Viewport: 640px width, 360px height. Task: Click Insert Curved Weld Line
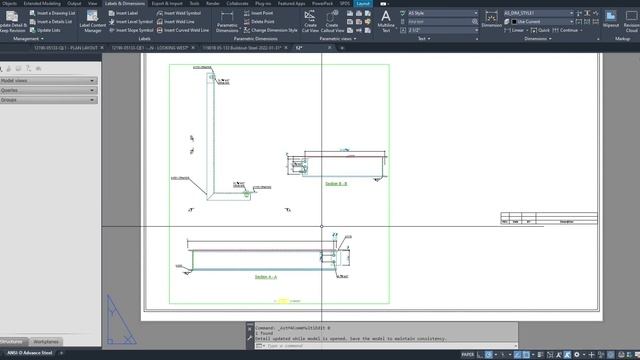tap(183, 30)
